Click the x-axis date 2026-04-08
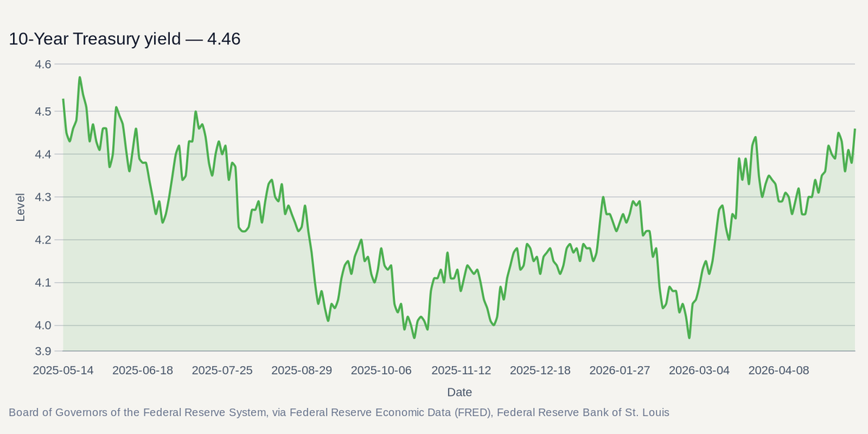 (779, 370)
